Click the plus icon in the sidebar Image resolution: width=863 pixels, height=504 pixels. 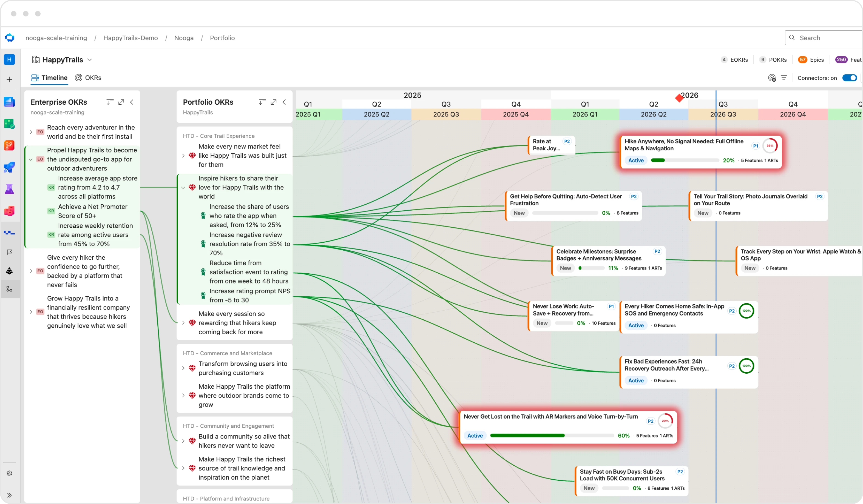pos(9,79)
